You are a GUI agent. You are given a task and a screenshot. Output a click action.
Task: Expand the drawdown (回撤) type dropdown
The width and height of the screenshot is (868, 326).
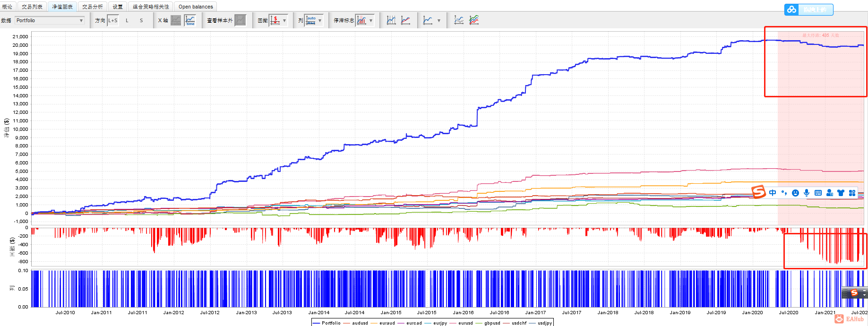(284, 20)
